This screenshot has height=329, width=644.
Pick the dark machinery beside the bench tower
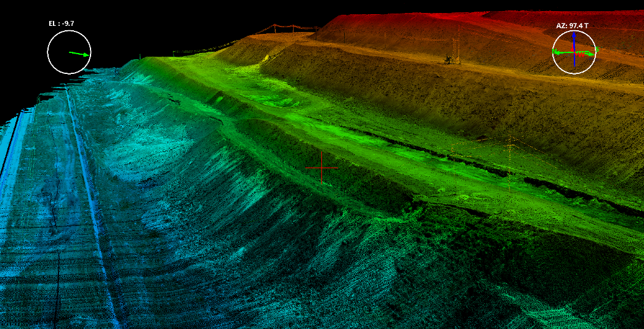[x=450, y=60]
